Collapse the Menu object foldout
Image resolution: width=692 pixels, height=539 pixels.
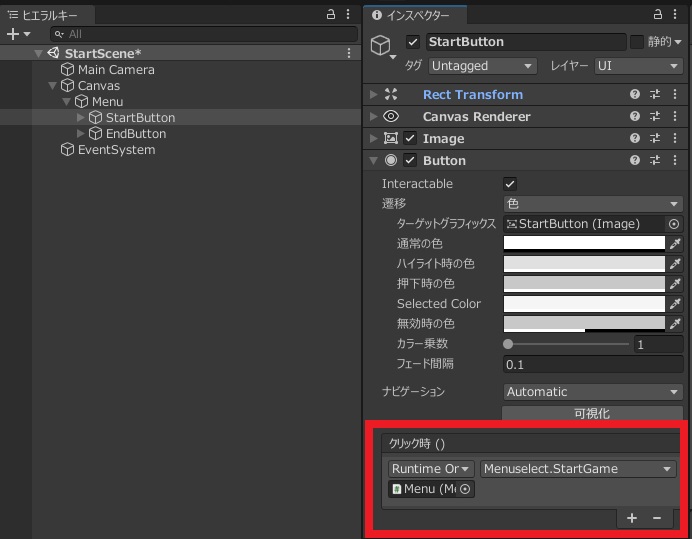(67, 102)
